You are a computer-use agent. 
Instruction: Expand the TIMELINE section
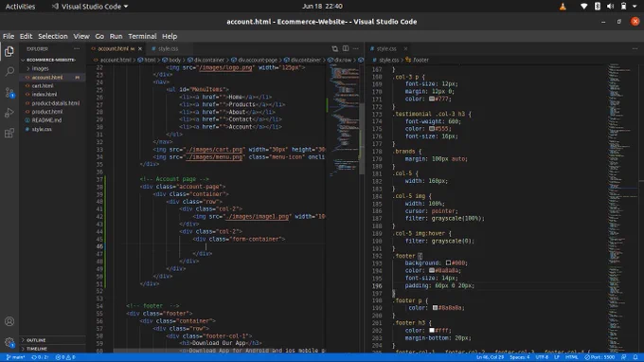tap(37, 349)
